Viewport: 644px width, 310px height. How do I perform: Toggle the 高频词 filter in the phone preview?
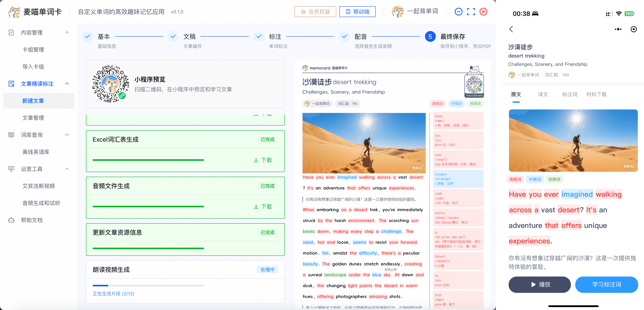click(x=515, y=179)
